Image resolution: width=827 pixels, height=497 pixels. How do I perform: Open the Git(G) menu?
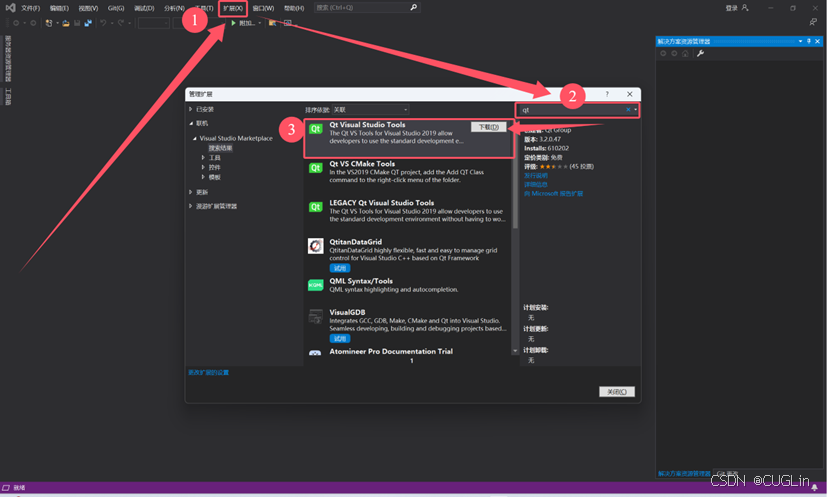point(116,8)
